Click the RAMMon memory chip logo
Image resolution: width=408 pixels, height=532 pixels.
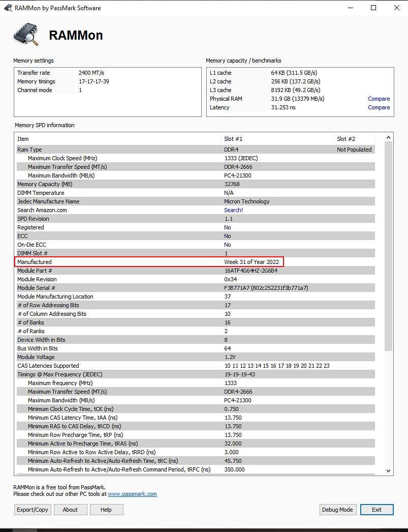pos(26,34)
